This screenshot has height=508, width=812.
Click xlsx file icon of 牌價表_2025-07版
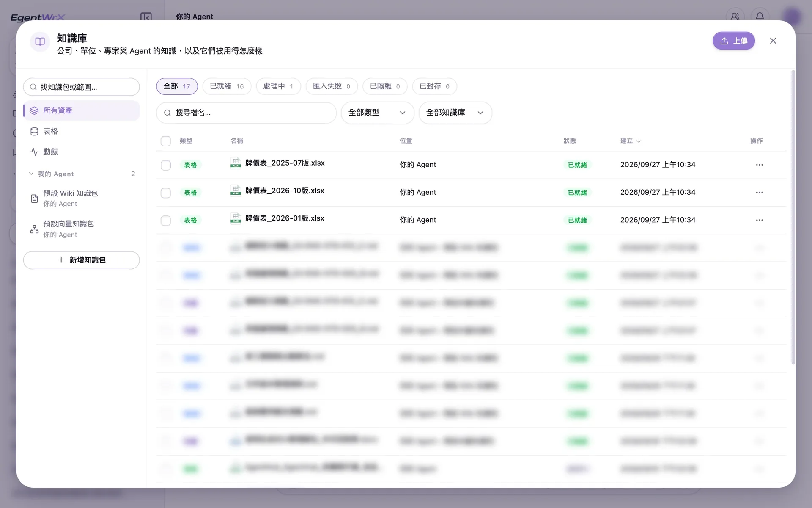[236, 163]
